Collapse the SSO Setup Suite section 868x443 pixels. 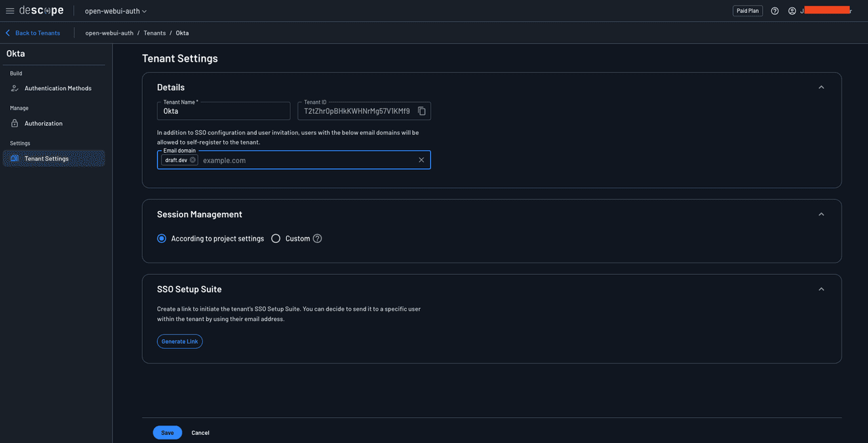coord(821,289)
